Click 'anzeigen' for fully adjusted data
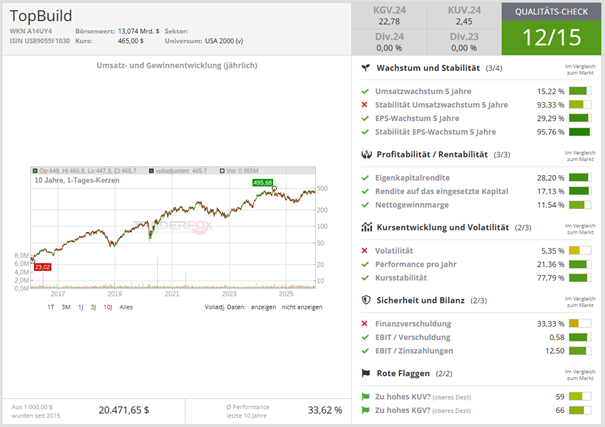 (x=264, y=307)
